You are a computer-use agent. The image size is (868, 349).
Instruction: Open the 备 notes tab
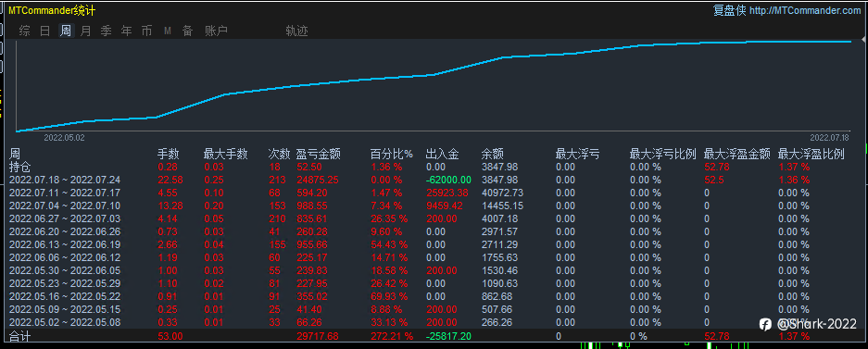tap(188, 31)
